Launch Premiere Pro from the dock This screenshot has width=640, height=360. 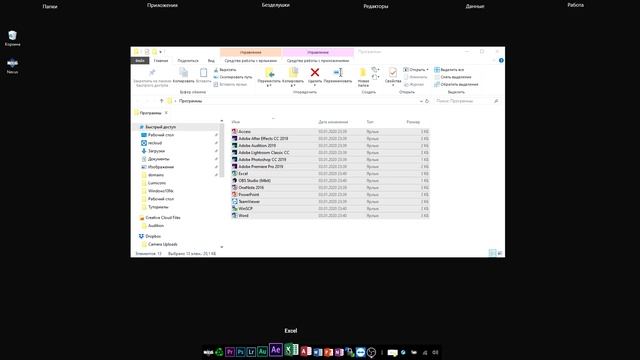pos(230,352)
